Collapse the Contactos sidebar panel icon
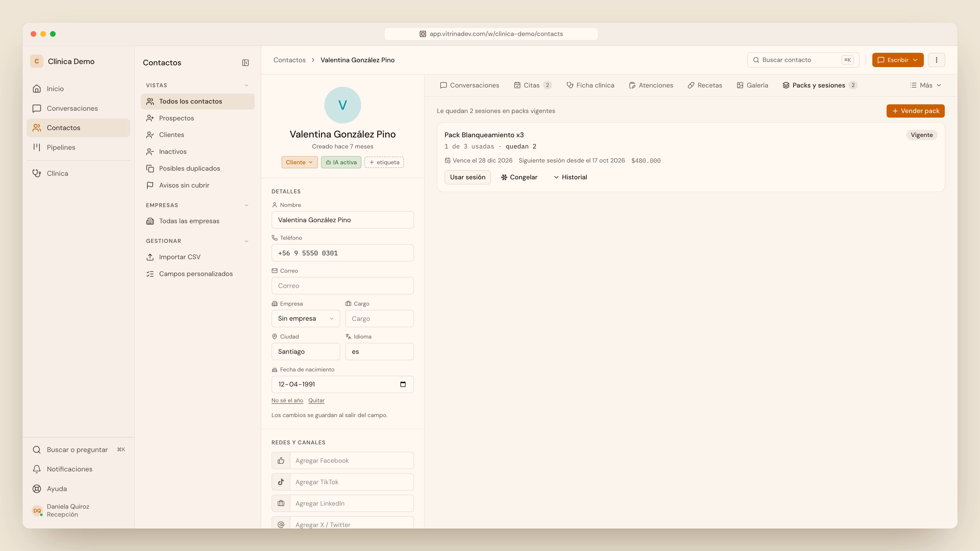The height and width of the screenshot is (551, 980). pos(245,63)
